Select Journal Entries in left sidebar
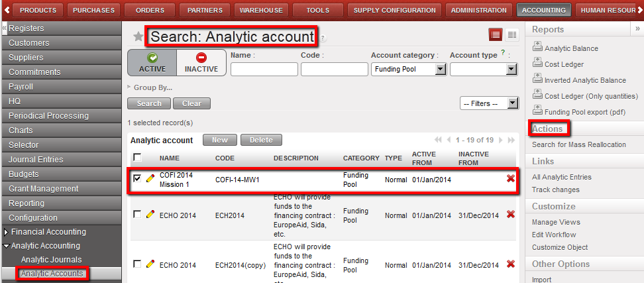 point(36,160)
